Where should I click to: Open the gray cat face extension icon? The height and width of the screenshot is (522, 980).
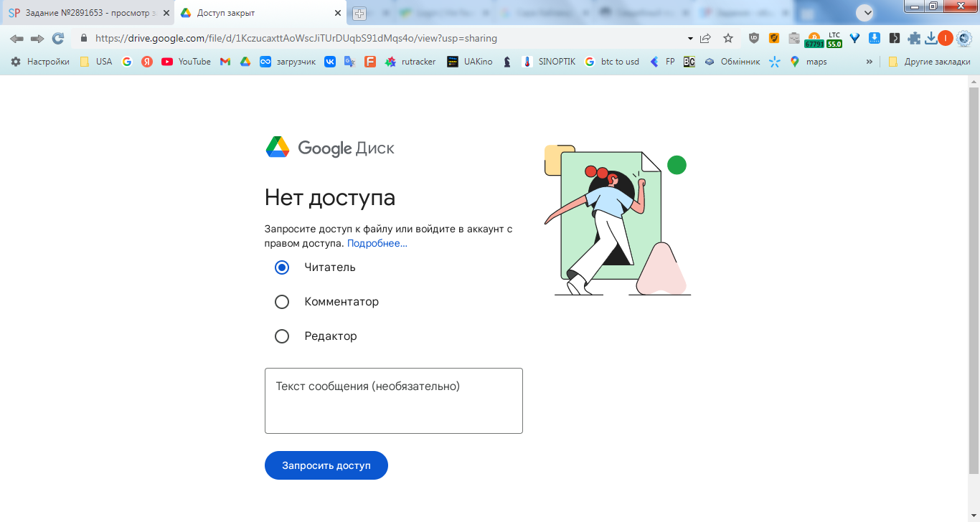pos(794,38)
